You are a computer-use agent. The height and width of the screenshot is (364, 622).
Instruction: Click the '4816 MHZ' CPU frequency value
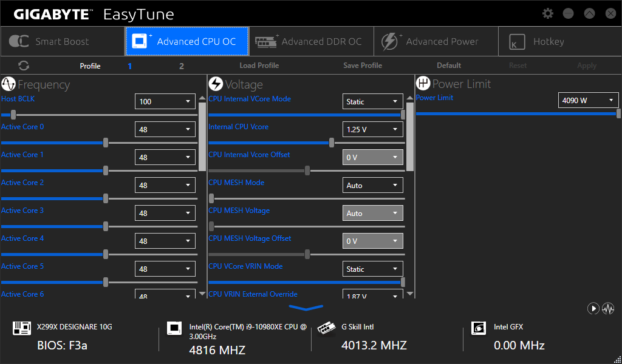(217, 350)
